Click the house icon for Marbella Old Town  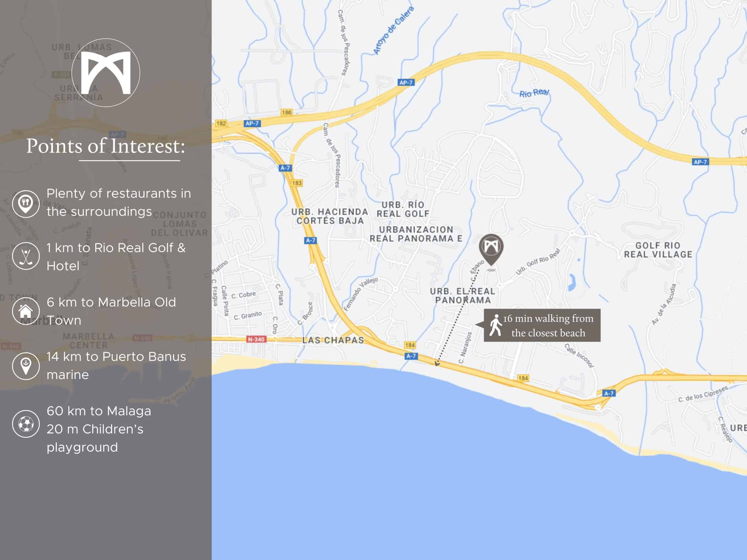coord(26,311)
